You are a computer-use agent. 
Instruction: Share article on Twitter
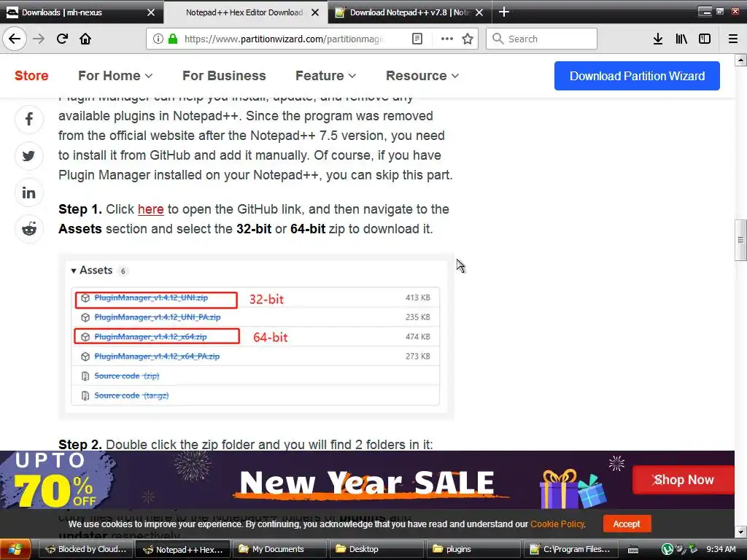pyautogui.click(x=29, y=156)
